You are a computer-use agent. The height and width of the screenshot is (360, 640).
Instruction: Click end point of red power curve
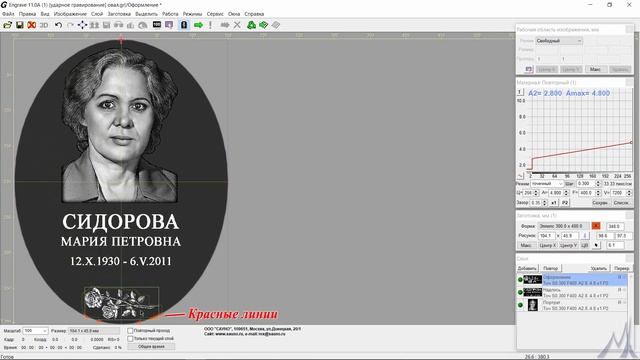631,142
